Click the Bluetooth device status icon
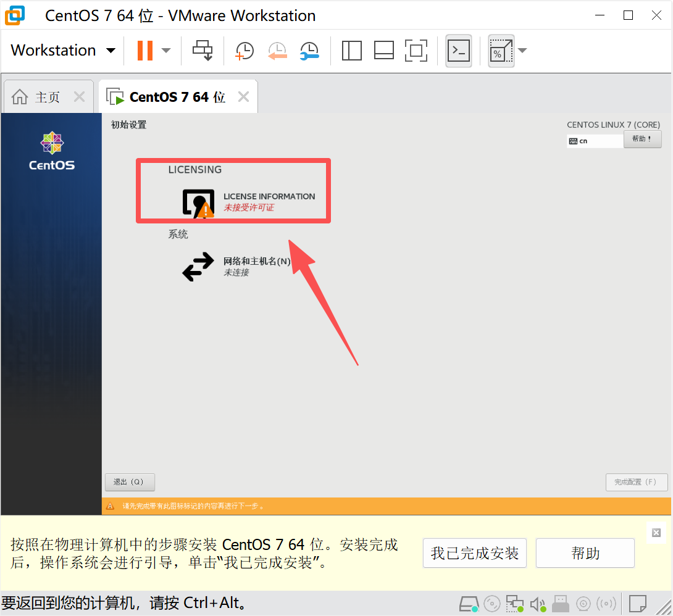Image resolution: width=673 pixels, height=616 pixels. tap(606, 604)
